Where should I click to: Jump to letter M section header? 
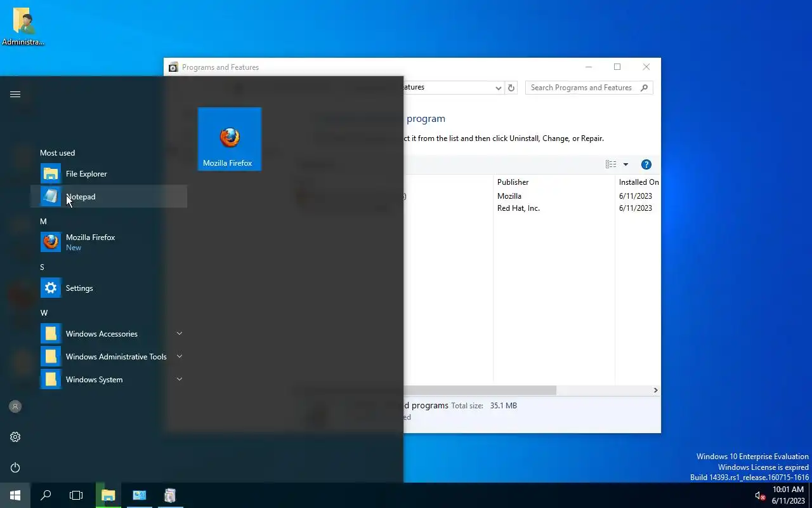(x=43, y=222)
